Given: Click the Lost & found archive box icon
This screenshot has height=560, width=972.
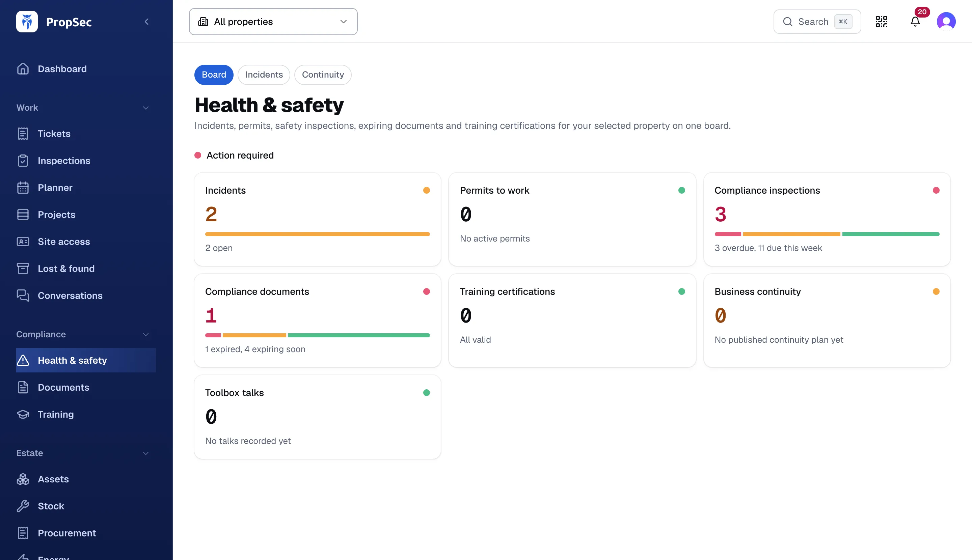Looking at the screenshot, I should pyautogui.click(x=23, y=269).
